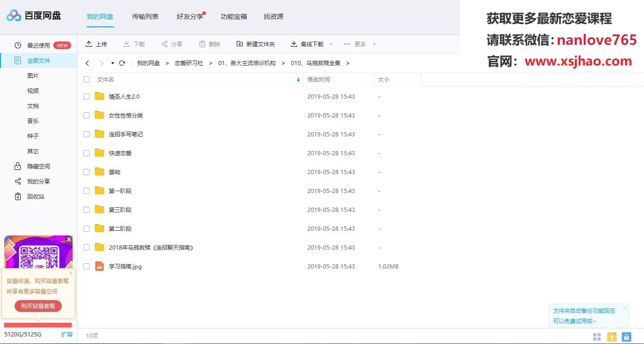The image size is (644, 344).
Task: Sort by 文件名 column sort arrow
Action: 298,80
